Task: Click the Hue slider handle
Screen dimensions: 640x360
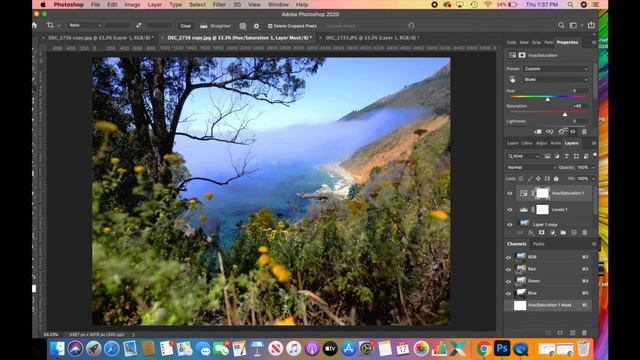Action: pos(548,99)
